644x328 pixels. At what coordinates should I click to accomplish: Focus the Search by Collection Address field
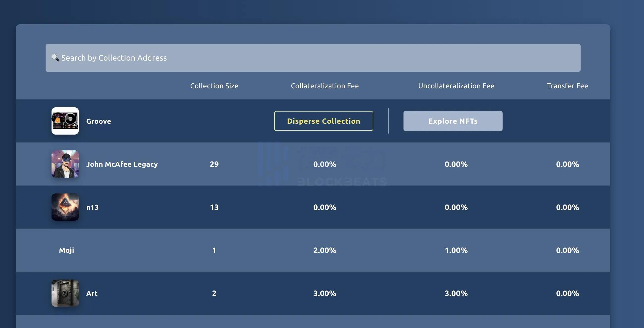pyautogui.click(x=313, y=58)
